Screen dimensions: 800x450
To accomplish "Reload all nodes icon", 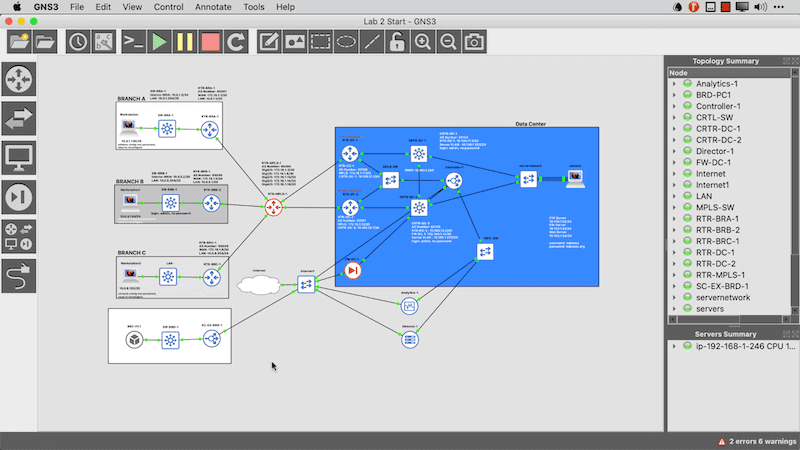I will pos(236,42).
